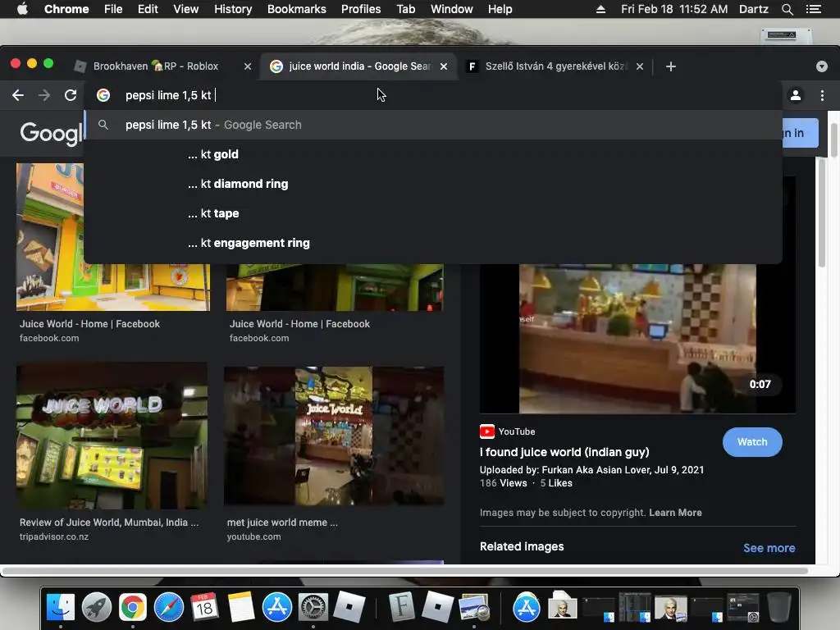
Task: Open System Preferences from the Dock
Action: (x=313, y=608)
